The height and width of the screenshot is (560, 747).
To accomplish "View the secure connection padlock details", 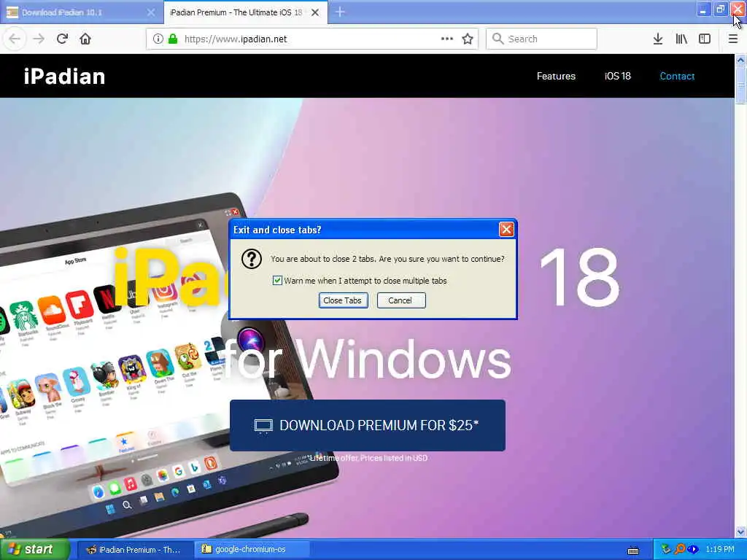I will pyautogui.click(x=173, y=39).
